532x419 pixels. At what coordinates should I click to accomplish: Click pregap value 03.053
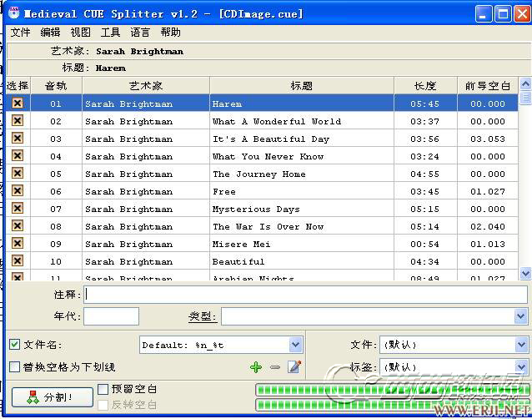point(488,139)
